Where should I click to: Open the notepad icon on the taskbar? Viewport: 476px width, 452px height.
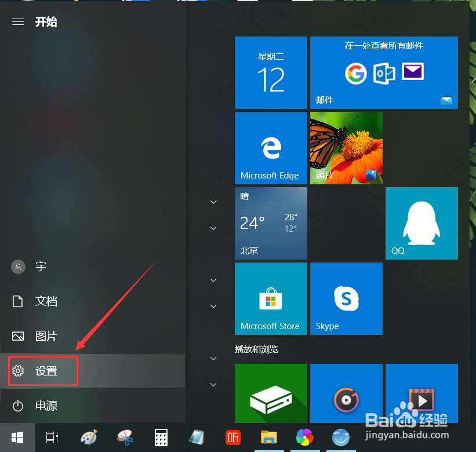tap(197, 438)
